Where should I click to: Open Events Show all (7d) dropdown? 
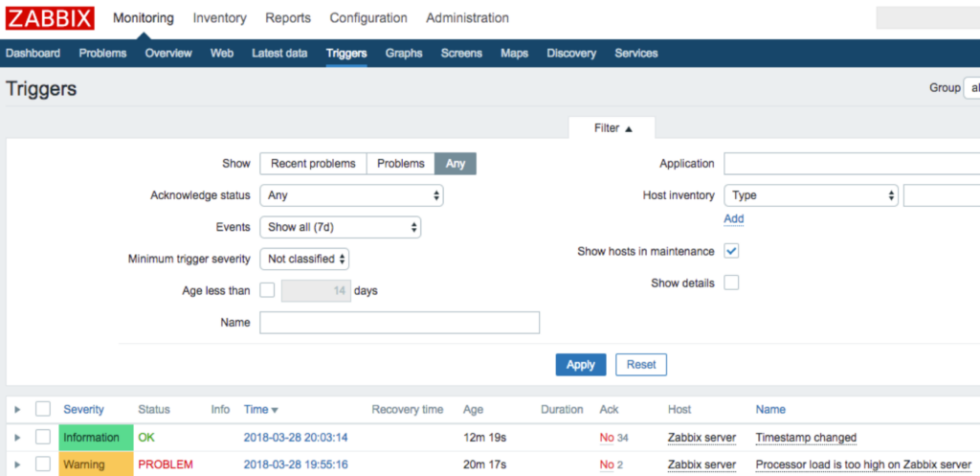coord(341,227)
